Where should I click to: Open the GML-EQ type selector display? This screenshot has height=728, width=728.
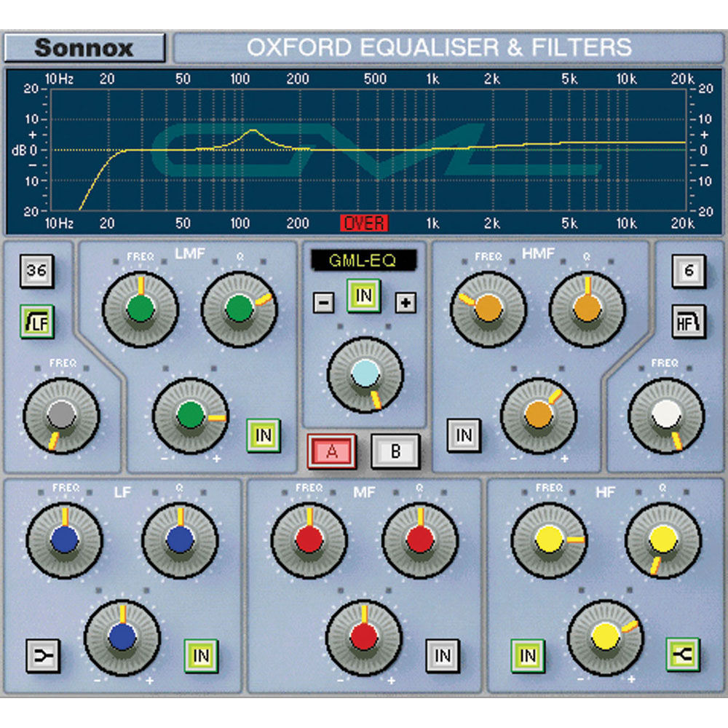[x=363, y=261]
